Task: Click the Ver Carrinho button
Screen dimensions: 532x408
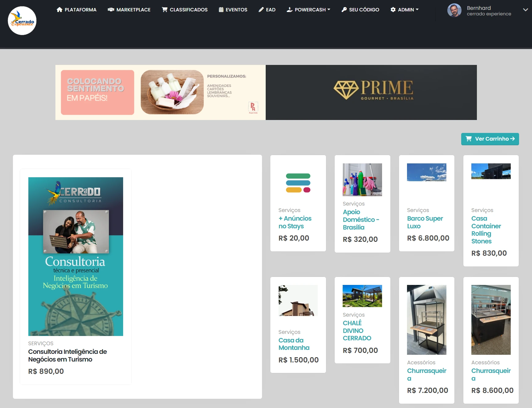Action: pos(490,139)
